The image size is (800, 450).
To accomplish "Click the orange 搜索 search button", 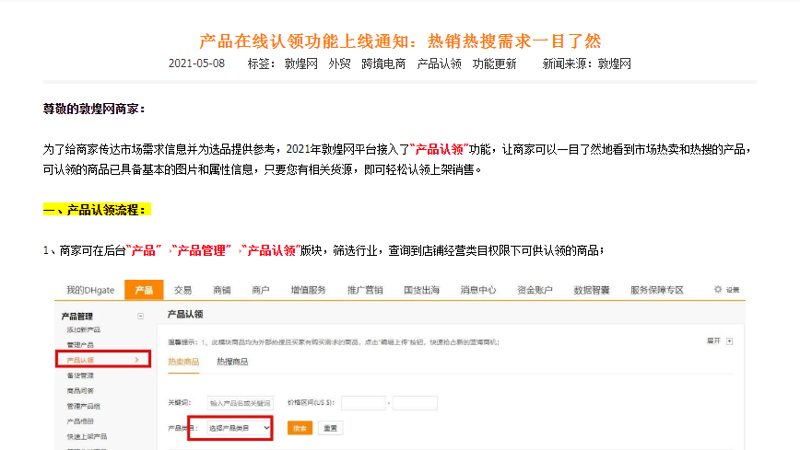I will (x=300, y=428).
